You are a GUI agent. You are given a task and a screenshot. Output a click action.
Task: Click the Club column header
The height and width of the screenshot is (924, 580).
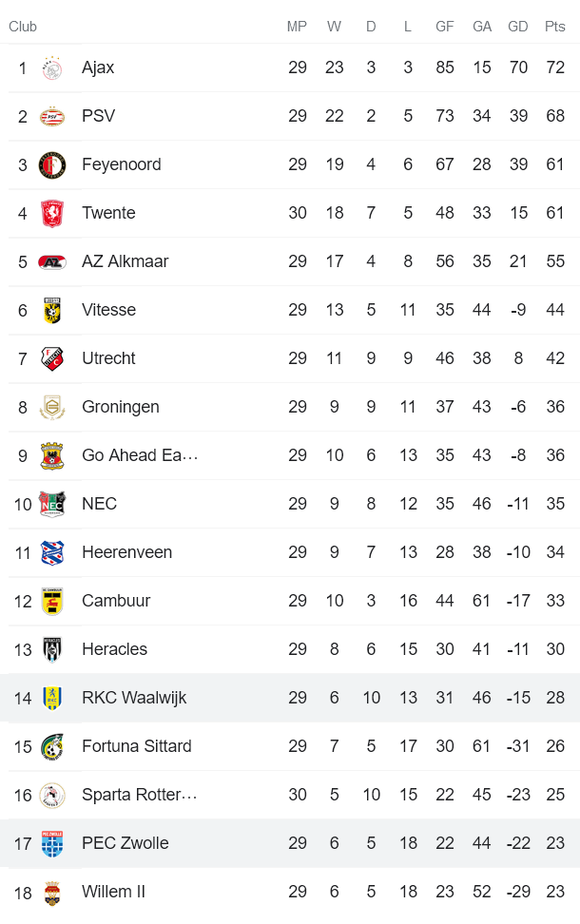tap(23, 27)
